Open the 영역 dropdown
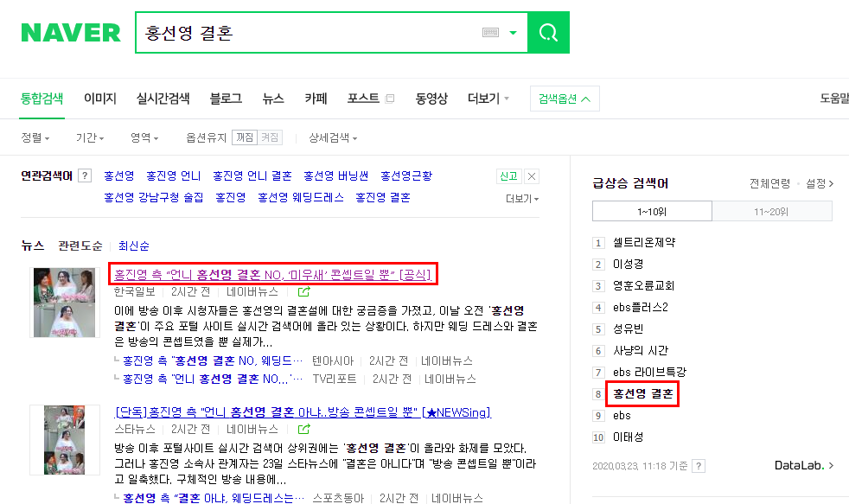Image resolution: width=849 pixels, height=504 pixels. pyautogui.click(x=144, y=138)
